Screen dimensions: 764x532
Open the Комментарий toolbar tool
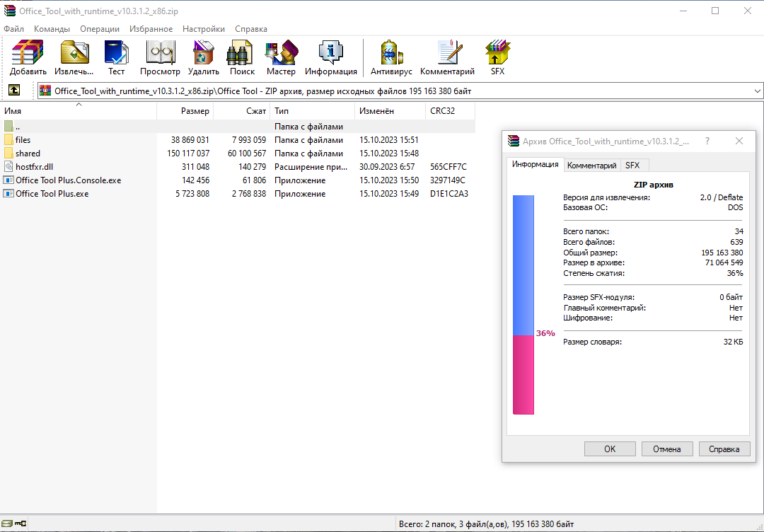pyautogui.click(x=448, y=52)
